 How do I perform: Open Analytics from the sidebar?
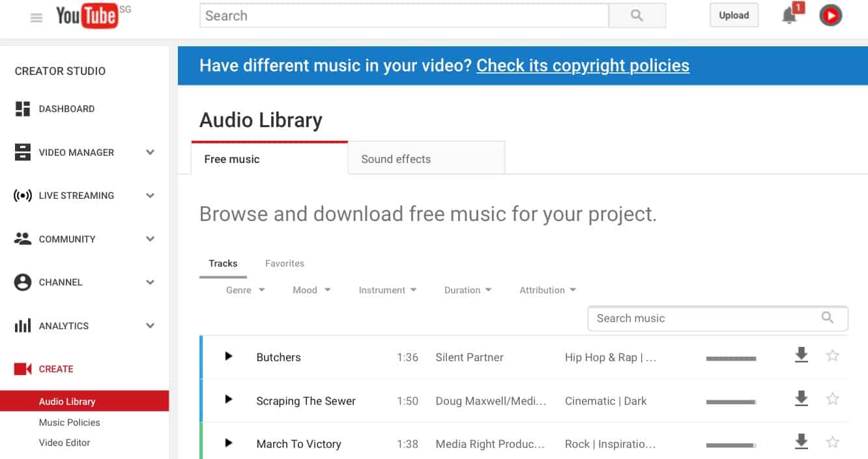pyautogui.click(x=64, y=325)
